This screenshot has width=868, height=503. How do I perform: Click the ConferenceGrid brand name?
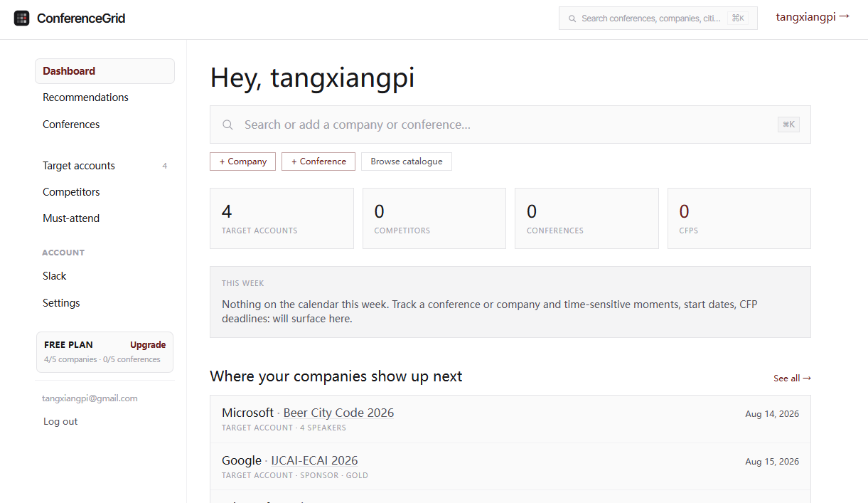pyautogui.click(x=81, y=18)
